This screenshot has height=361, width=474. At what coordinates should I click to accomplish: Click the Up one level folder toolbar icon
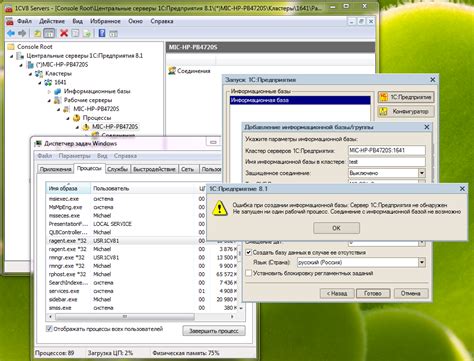tap(37, 33)
